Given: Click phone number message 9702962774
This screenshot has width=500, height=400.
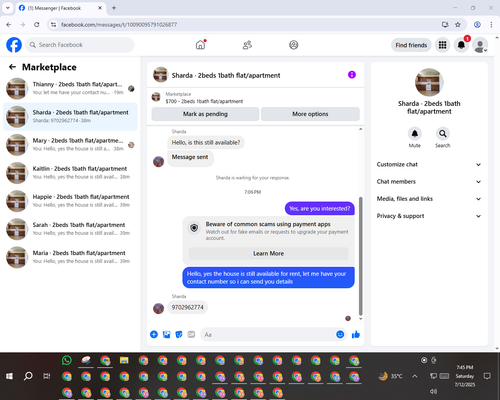Looking at the screenshot, I should (188, 307).
